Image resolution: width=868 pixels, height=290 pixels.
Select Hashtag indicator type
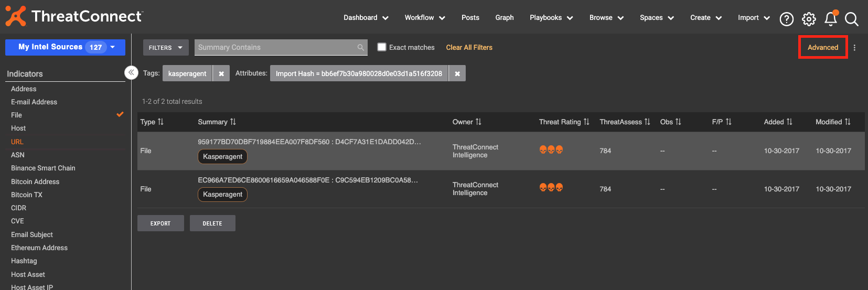point(24,261)
